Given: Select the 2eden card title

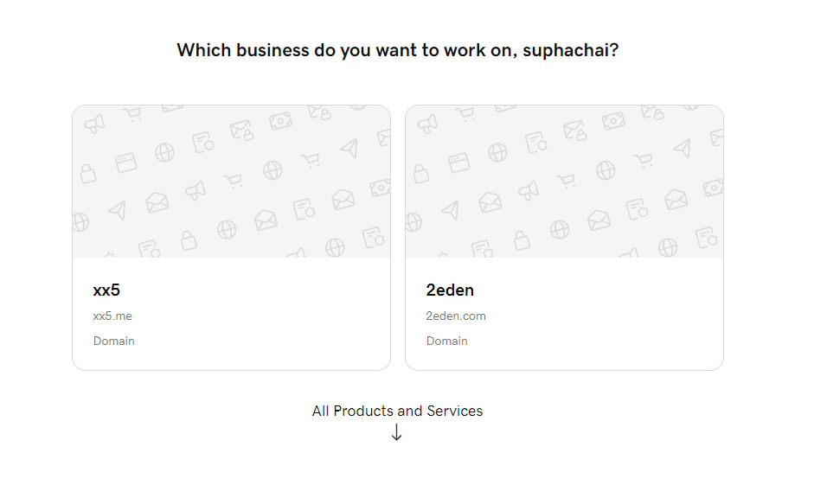Looking at the screenshot, I should coord(450,290).
